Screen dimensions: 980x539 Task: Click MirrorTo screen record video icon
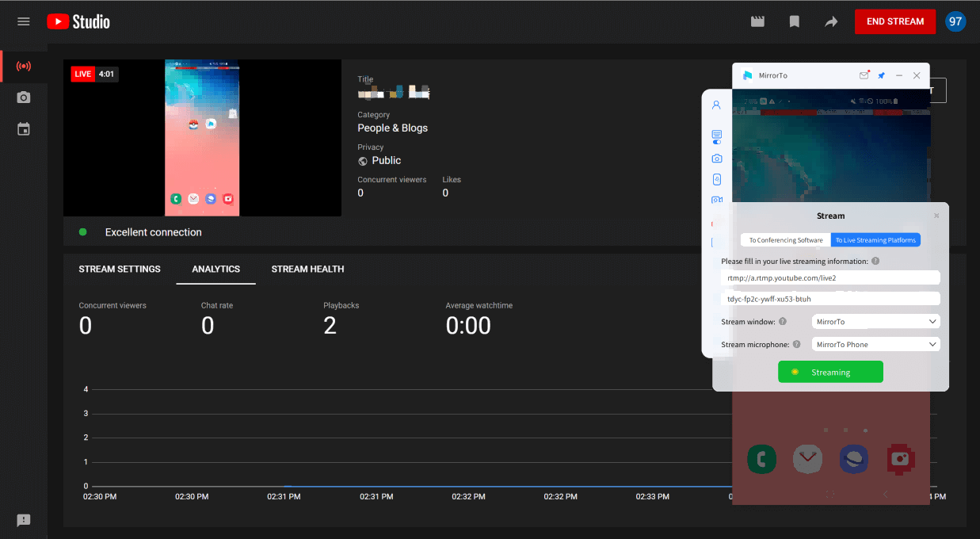(x=716, y=200)
